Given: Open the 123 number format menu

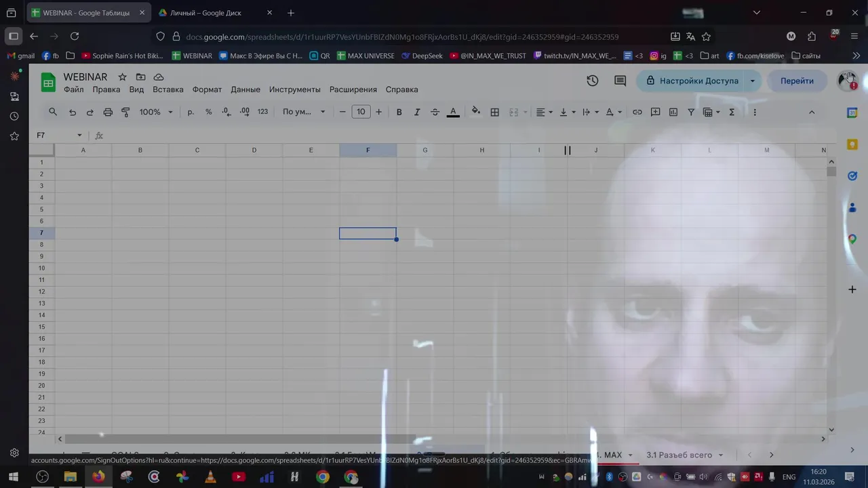Looking at the screenshot, I should (x=262, y=112).
